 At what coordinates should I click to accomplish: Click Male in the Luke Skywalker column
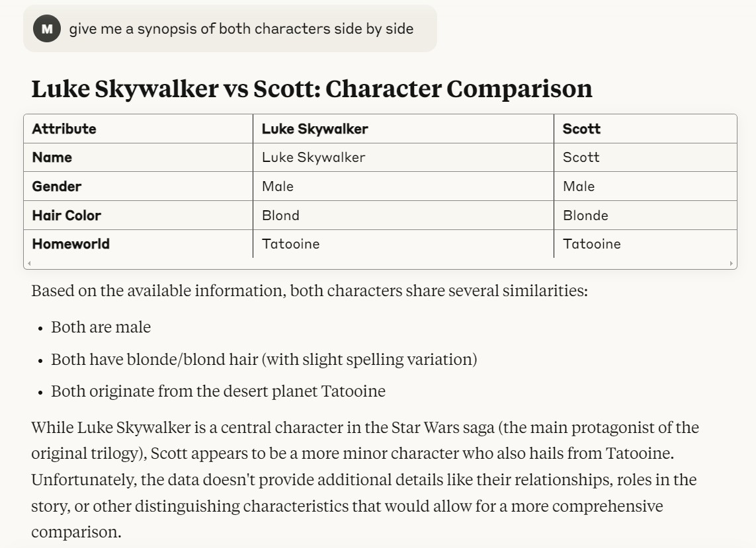click(278, 186)
